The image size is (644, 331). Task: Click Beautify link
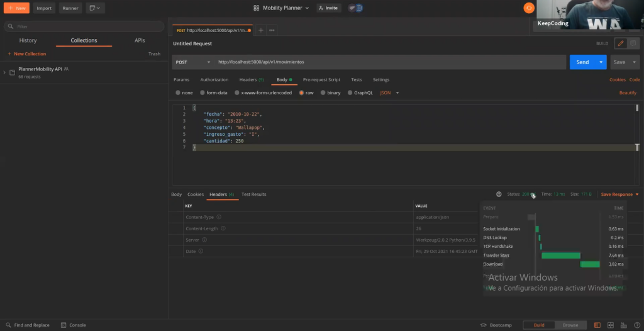[628, 93]
